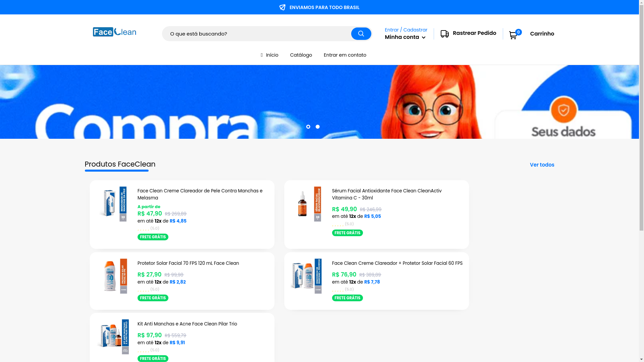The width and height of the screenshot is (644, 362).
Task: Open Sérum Facial Antioxidante product title
Action: [387, 194]
